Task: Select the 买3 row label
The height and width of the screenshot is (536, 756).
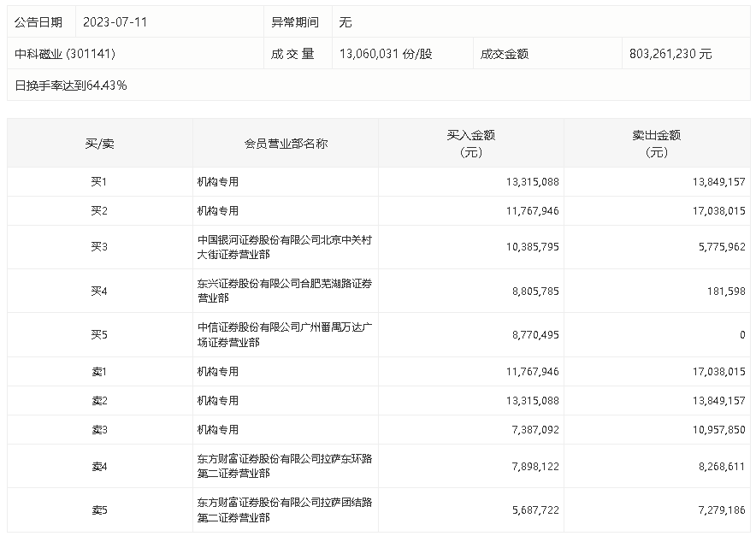Action: (x=99, y=247)
